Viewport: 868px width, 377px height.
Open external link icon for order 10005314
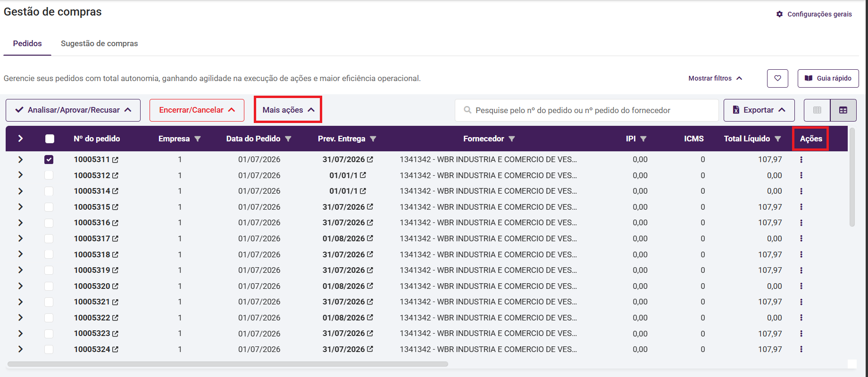click(x=116, y=191)
